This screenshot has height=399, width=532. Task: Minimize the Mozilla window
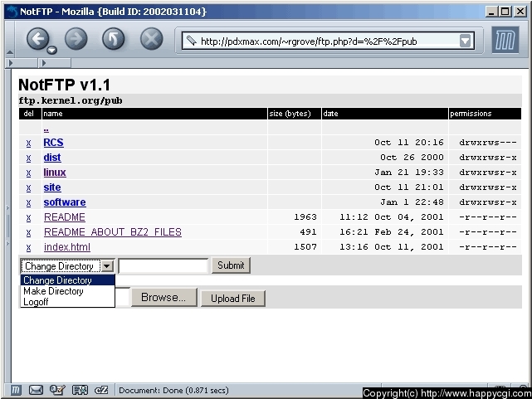tap(491, 12)
